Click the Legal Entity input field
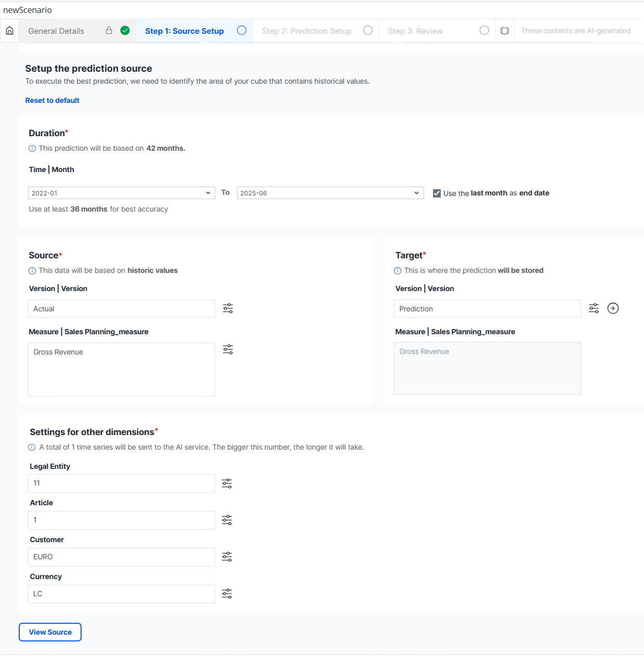The height and width of the screenshot is (656, 644). (121, 483)
